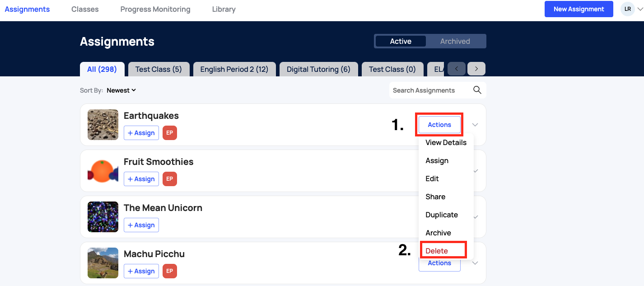The width and height of the screenshot is (644, 286).
Task: Open the Sort By Newest dropdown
Action: pos(121,90)
